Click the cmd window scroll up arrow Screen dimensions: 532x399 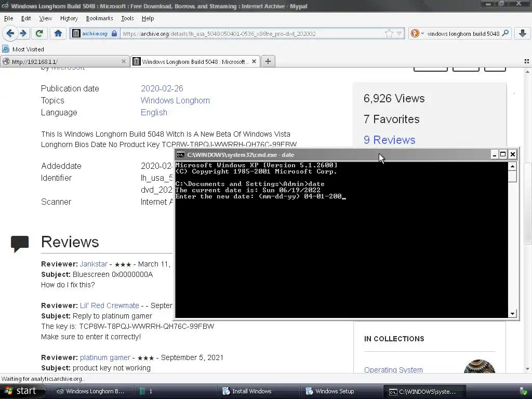click(512, 166)
